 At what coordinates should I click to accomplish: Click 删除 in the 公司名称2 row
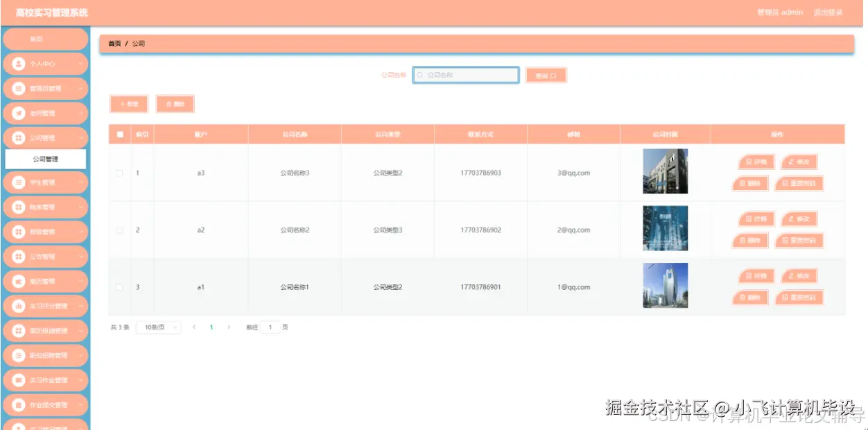(750, 241)
